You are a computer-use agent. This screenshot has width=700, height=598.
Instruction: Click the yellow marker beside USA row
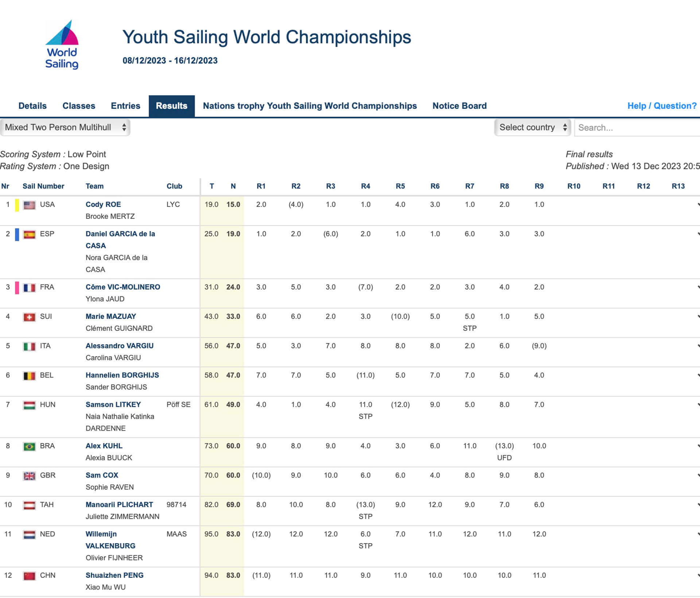tap(17, 205)
